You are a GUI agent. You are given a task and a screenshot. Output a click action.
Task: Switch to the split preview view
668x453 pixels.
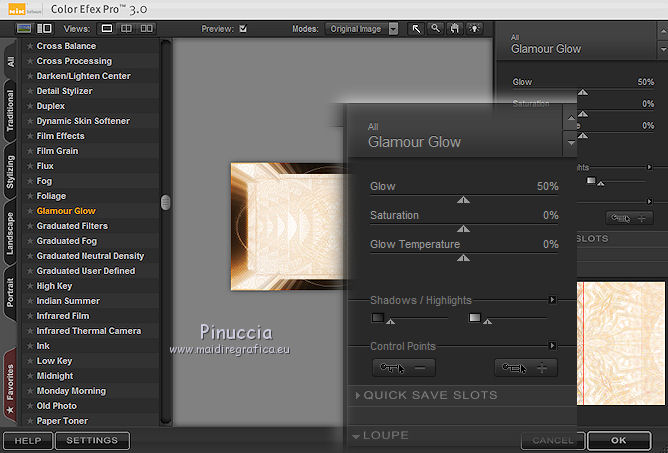tap(127, 29)
